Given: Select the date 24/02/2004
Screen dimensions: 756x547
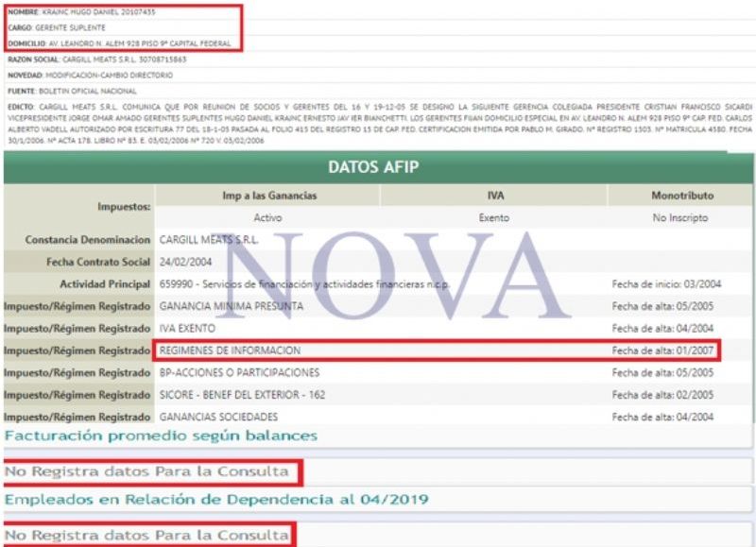Looking at the screenshot, I should point(185,262).
